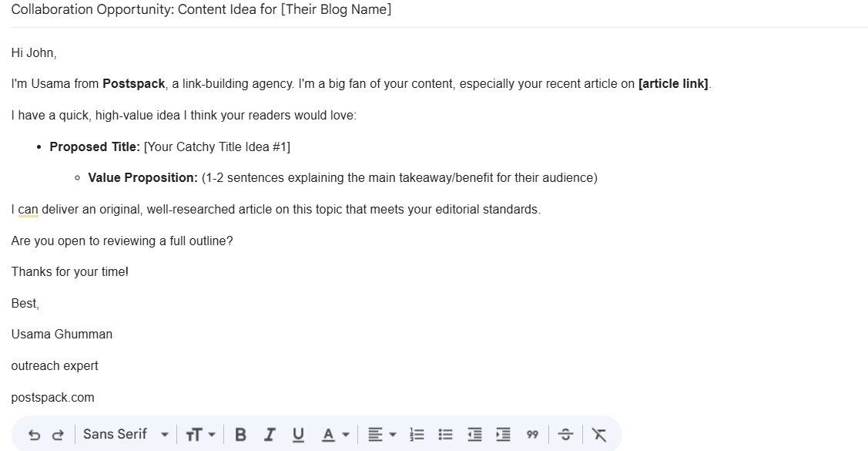Click the Undo arrow in formatting toolbar
The height and width of the screenshot is (451, 868).
(34, 435)
